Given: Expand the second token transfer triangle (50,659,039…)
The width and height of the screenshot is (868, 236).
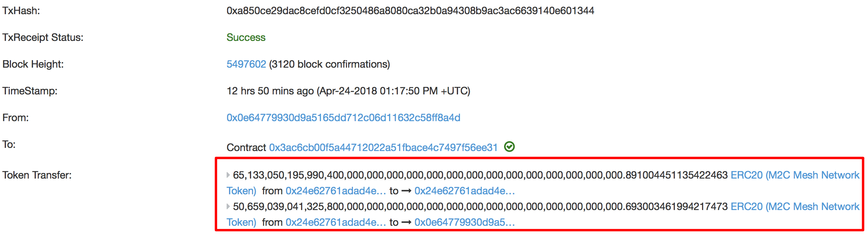Looking at the screenshot, I should point(228,206).
